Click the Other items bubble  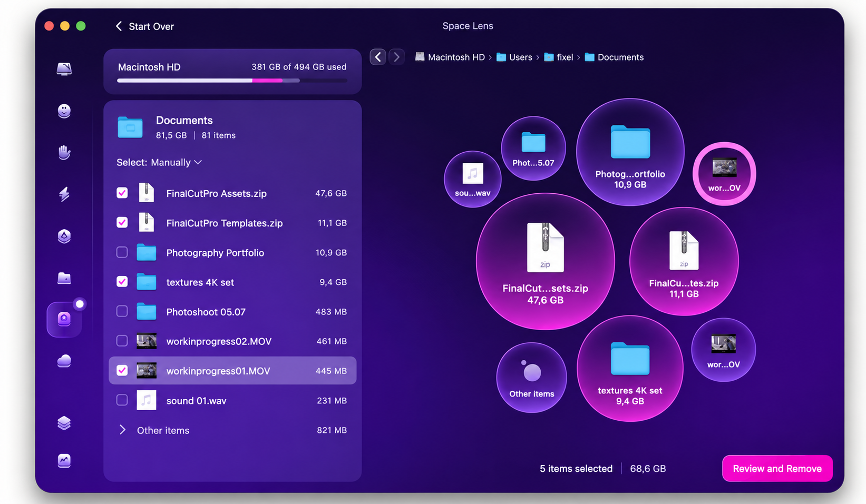pyautogui.click(x=532, y=378)
